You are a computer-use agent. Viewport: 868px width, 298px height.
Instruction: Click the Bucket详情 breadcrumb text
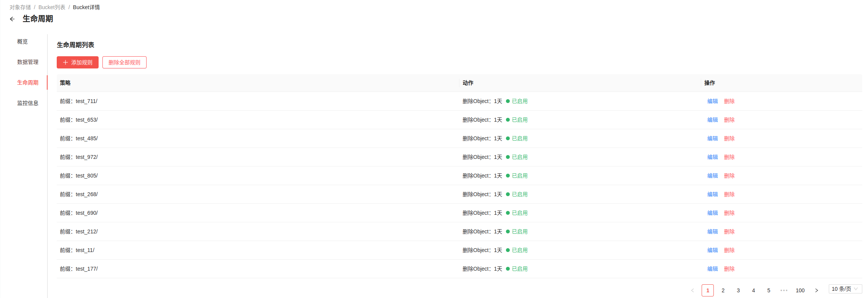[86, 7]
